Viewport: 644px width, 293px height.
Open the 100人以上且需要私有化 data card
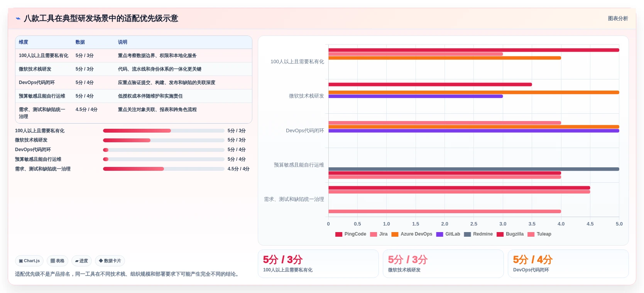pos(318,264)
